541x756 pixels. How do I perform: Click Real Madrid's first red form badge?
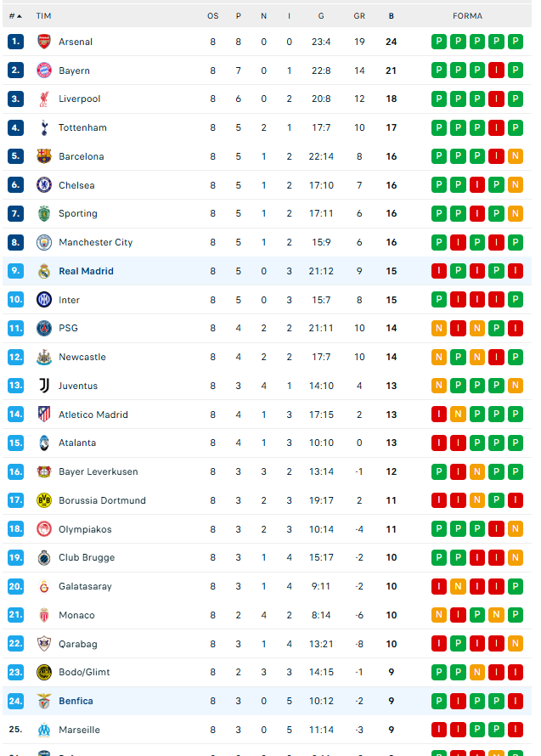coord(439,271)
